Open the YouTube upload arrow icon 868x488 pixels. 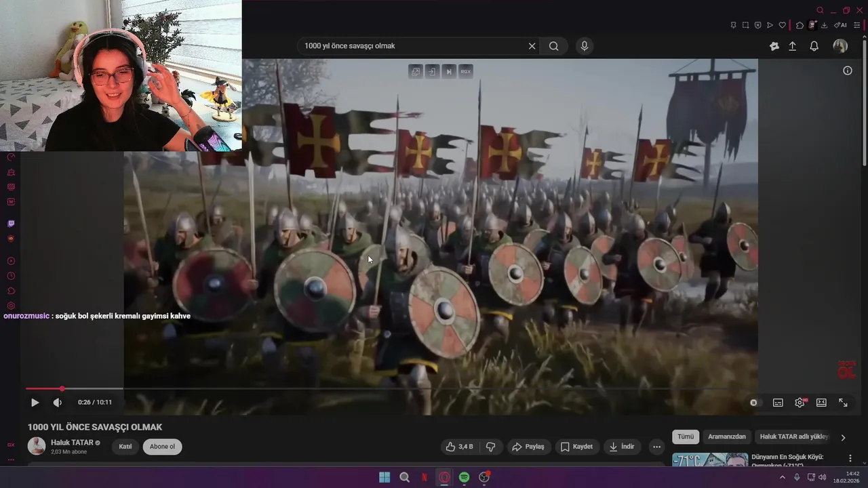[x=792, y=46]
